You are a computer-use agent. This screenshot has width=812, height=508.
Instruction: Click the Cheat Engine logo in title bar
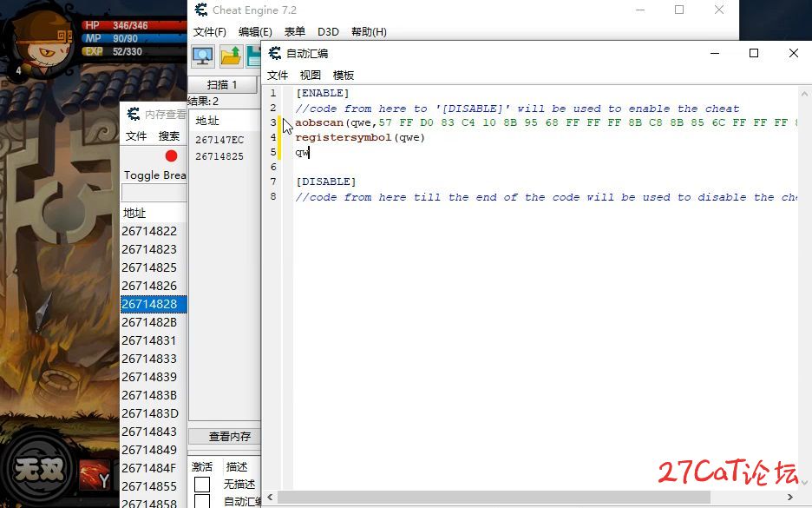(201, 10)
